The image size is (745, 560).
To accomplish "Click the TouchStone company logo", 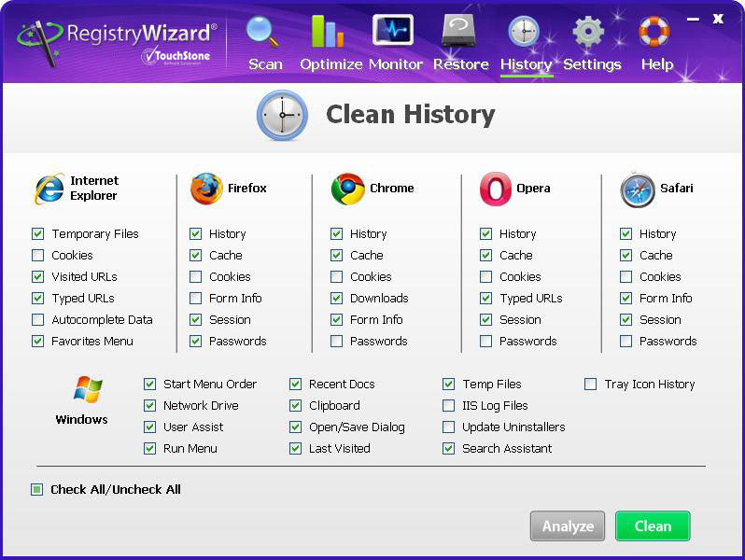I will (176, 57).
